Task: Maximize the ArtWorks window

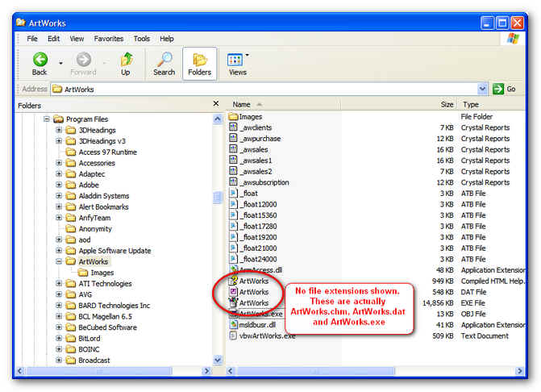Action: click(x=502, y=23)
